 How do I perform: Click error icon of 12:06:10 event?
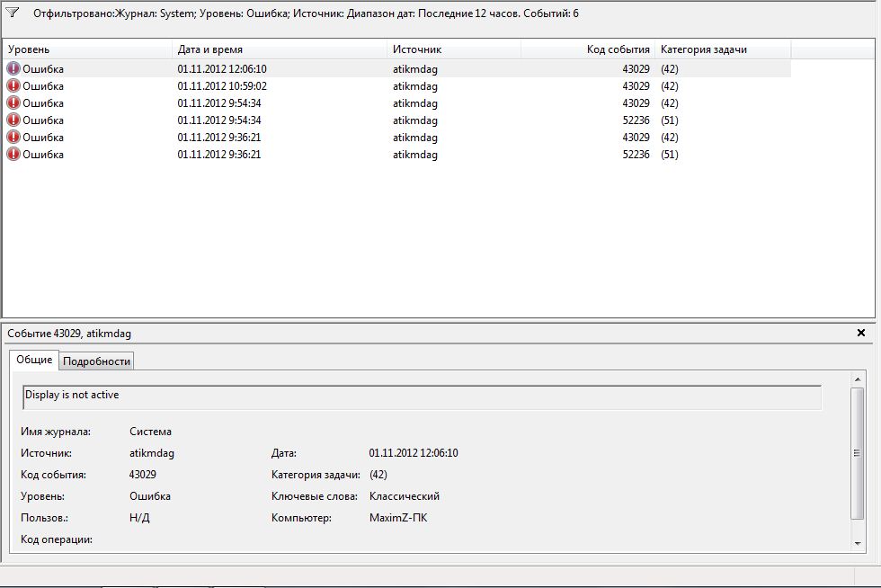(13, 68)
